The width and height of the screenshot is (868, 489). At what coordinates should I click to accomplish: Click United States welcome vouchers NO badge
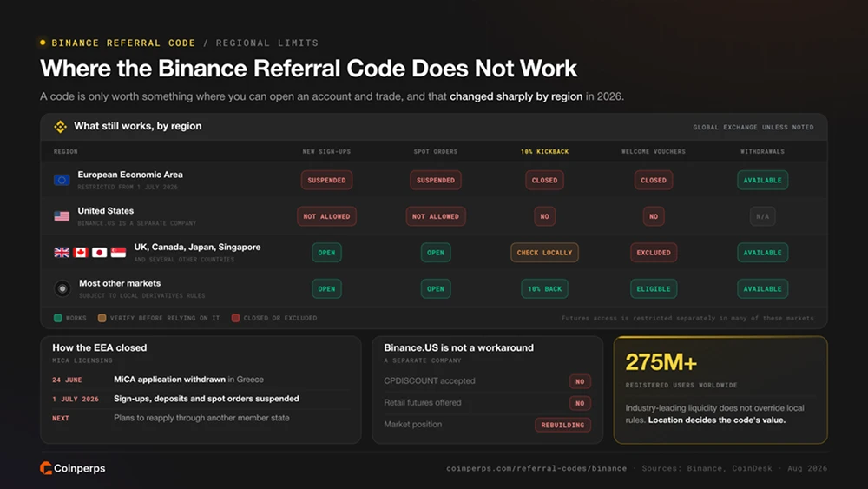(x=654, y=216)
